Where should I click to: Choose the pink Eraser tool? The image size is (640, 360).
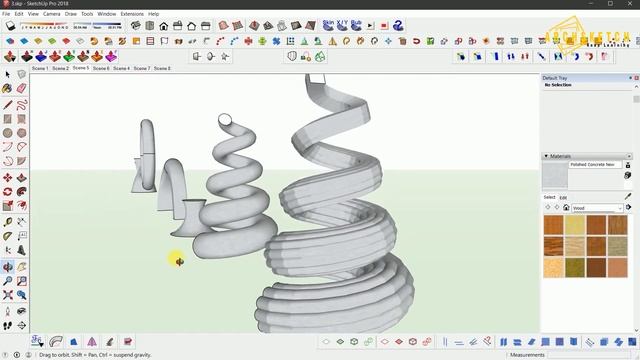click(x=22, y=88)
